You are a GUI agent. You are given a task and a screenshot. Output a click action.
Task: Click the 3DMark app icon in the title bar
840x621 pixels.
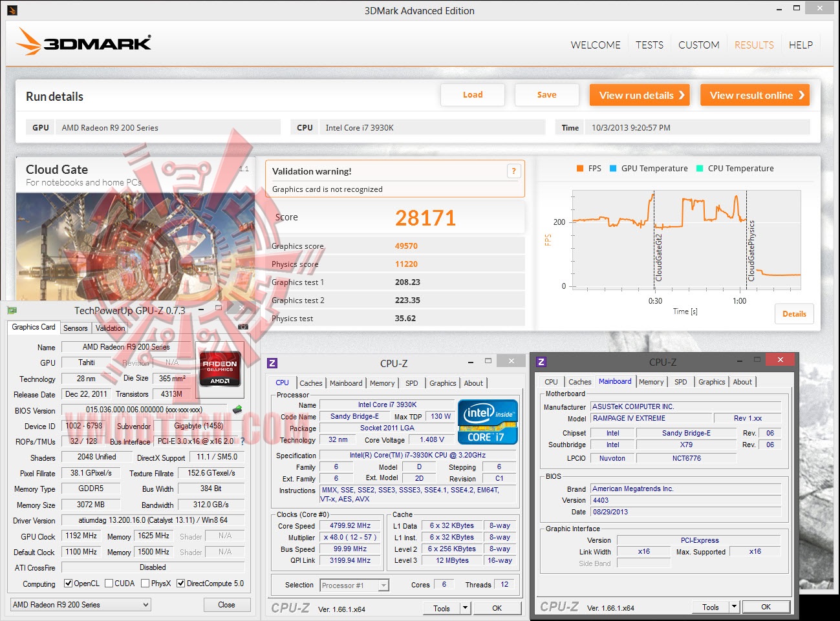12,10
